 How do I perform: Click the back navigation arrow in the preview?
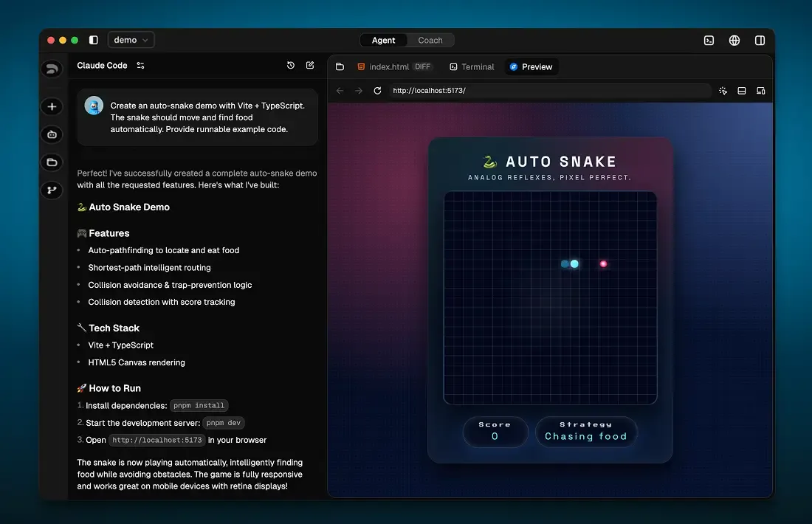click(339, 90)
